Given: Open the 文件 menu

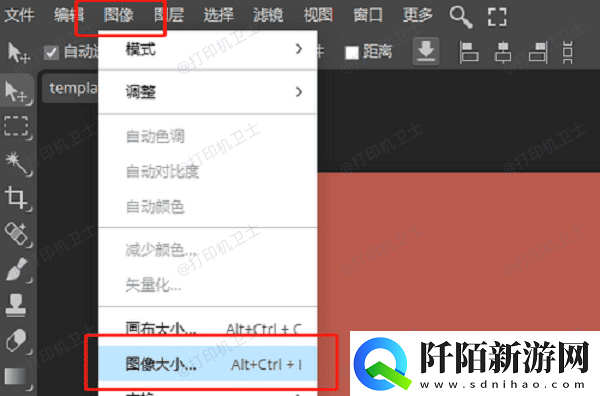Looking at the screenshot, I should [19, 15].
